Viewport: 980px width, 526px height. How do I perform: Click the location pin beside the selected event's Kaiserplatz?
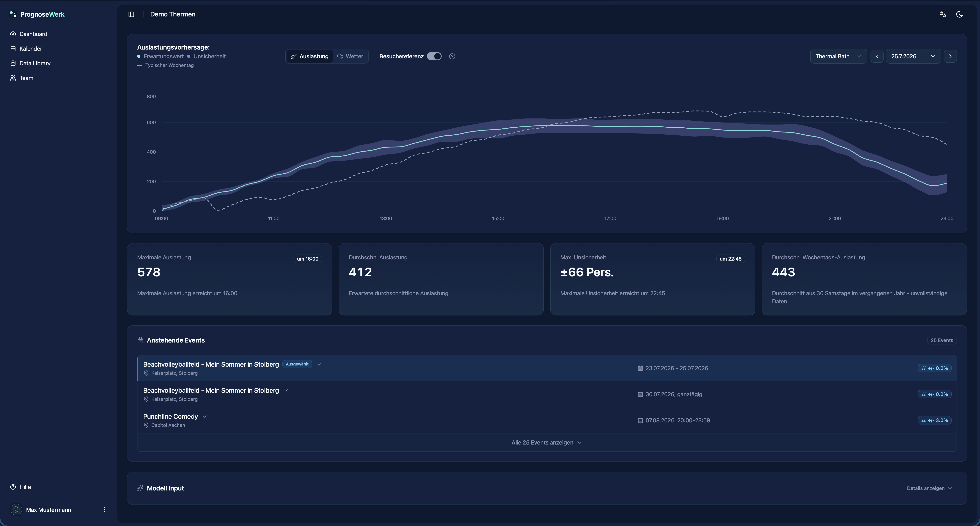tap(146, 373)
